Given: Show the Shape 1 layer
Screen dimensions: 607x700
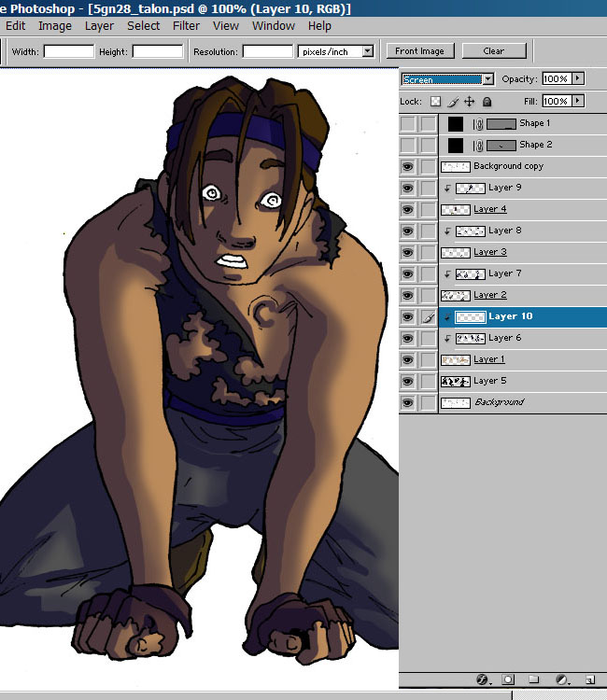Looking at the screenshot, I should (407, 123).
